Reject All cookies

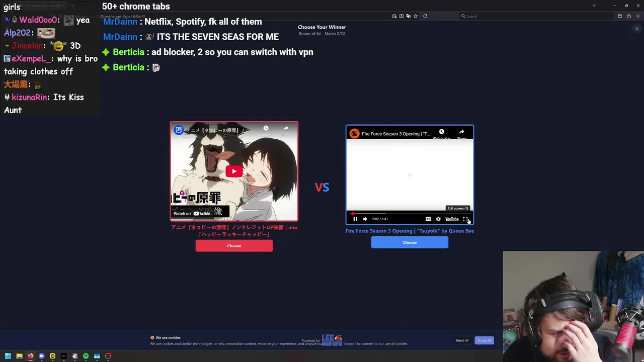pyautogui.click(x=462, y=340)
